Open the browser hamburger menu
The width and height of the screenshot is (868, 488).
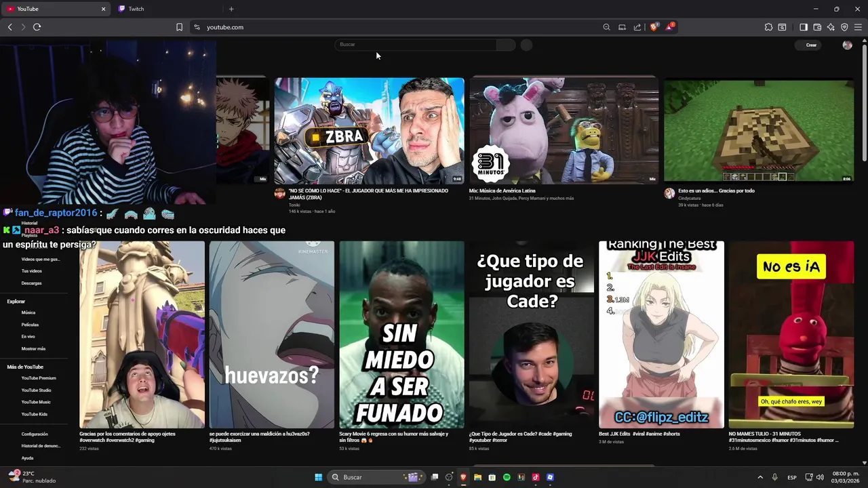[x=859, y=27]
